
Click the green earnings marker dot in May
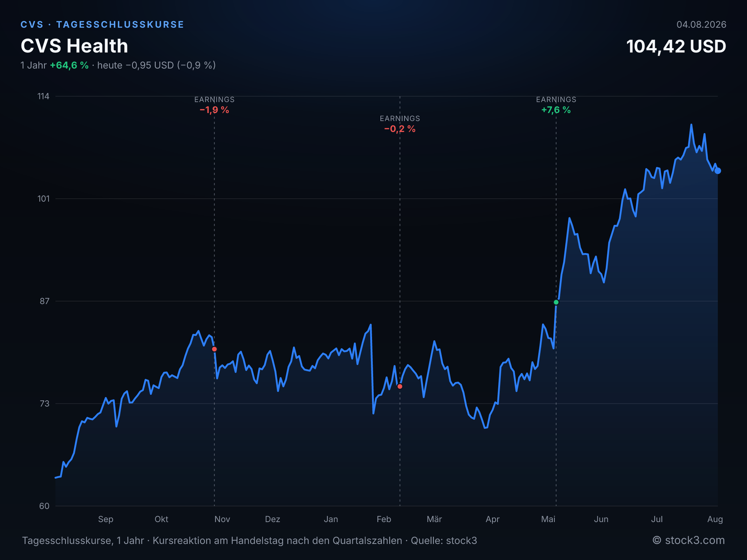(556, 302)
